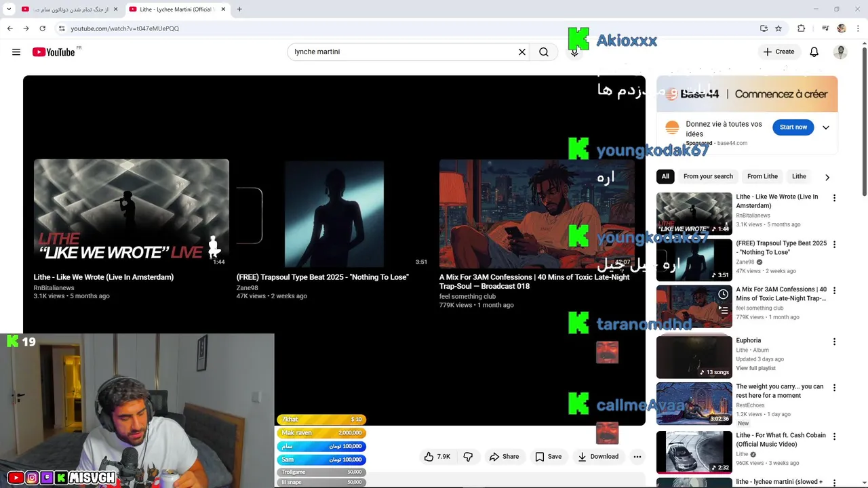Save the video to a playlist
This screenshot has width=868, height=488.
(548, 457)
